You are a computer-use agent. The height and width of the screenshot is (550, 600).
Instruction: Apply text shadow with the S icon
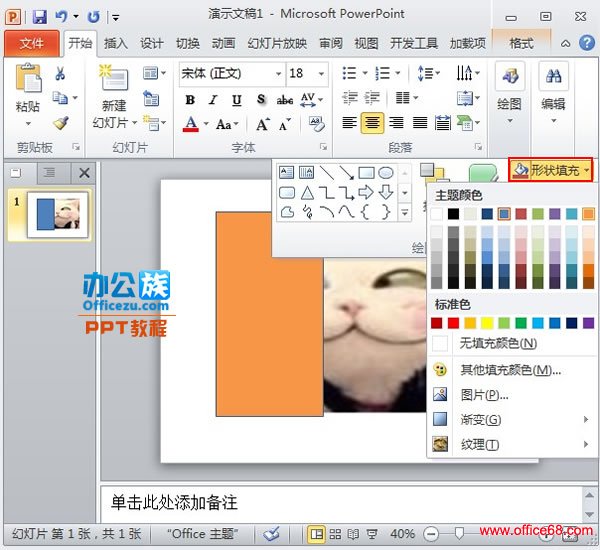[x=261, y=100]
